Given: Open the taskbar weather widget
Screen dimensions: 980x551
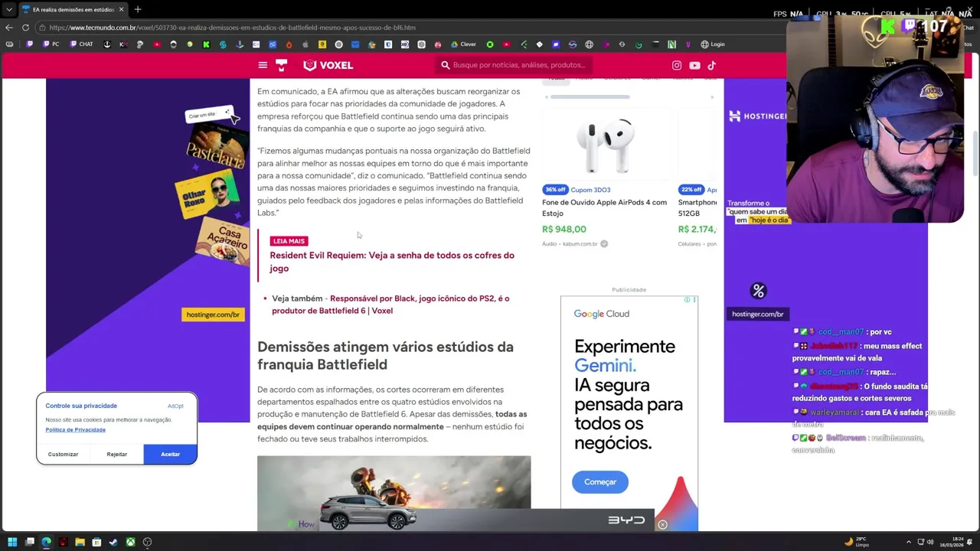Looking at the screenshot, I should coord(857,542).
